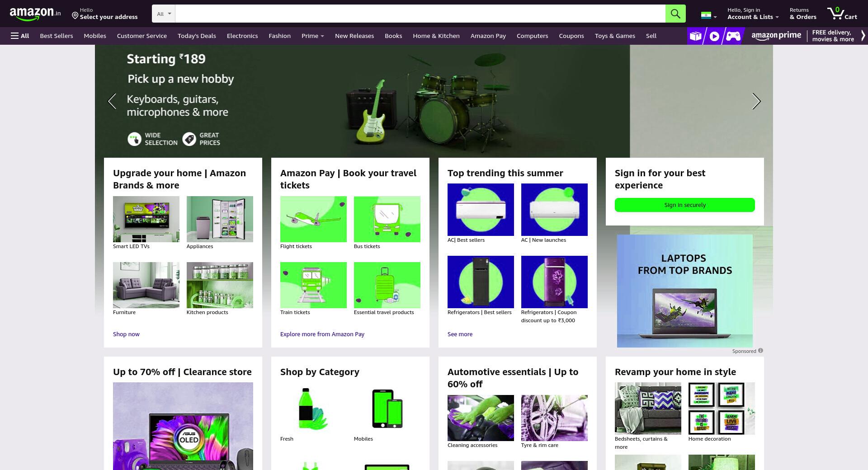Screen dimensions: 868x470
Task: Open Computers nav item
Action: [532, 36]
